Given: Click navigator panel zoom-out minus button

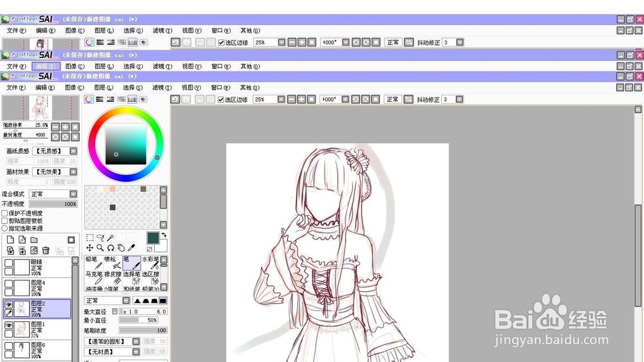Looking at the screenshot, I should point(55,127).
